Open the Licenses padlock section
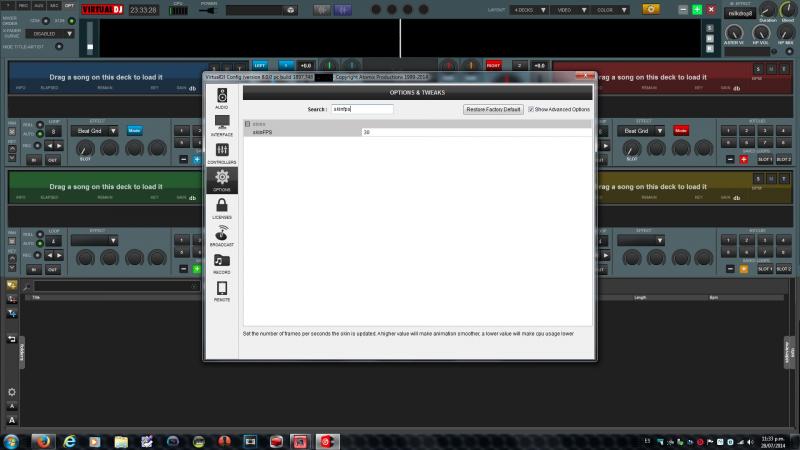Viewport: 800px width, 450px height. pyautogui.click(x=222, y=208)
